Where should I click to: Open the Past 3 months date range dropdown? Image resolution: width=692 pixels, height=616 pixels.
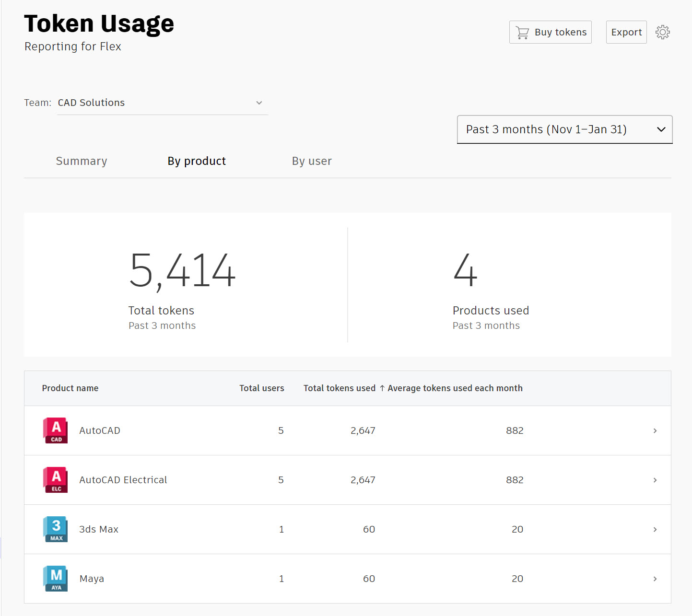564,129
